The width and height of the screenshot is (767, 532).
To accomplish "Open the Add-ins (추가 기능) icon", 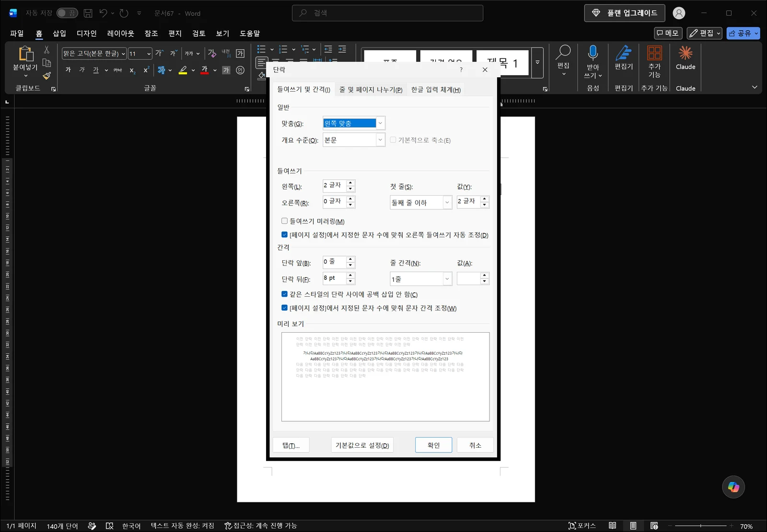I will tap(654, 53).
